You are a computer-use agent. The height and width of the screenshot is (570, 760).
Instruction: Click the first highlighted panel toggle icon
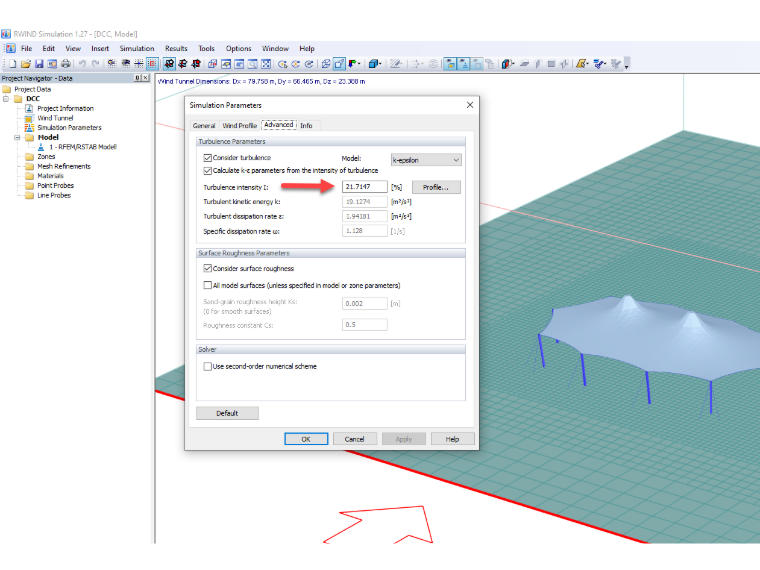click(x=450, y=63)
